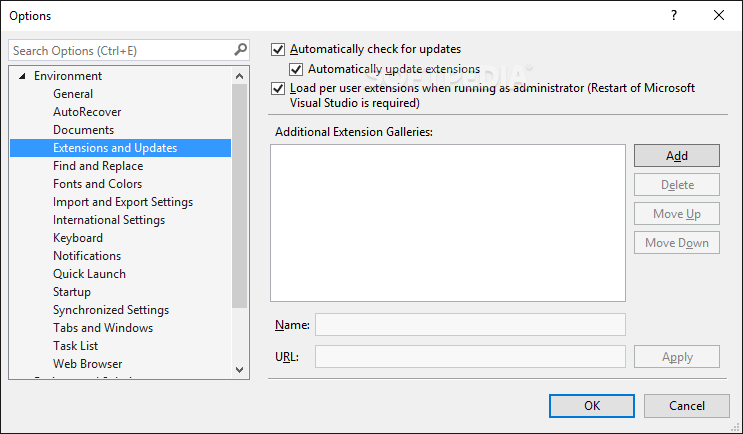Toggle Automatically check for updates
Image resolution: width=743 pixels, height=434 pixels.
coord(278,49)
